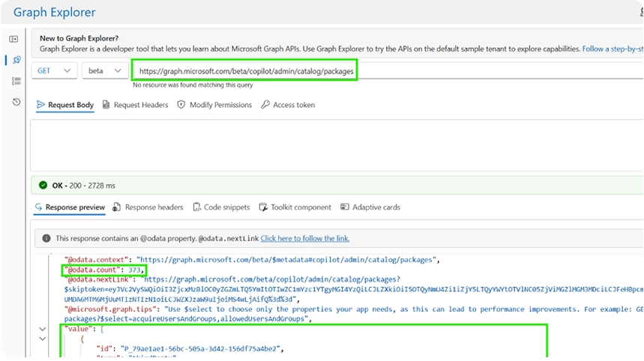
Task: Click the Code snippets icon
Action: [x=197, y=207]
